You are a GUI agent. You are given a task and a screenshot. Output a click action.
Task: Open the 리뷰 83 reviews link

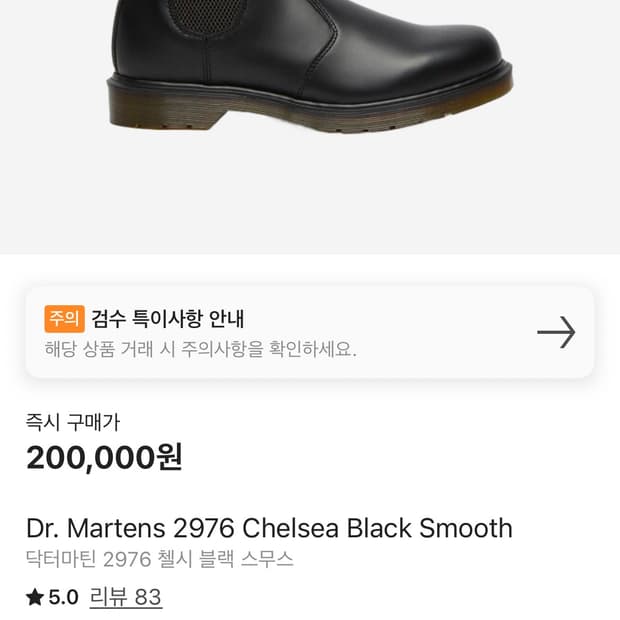pos(125,598)
